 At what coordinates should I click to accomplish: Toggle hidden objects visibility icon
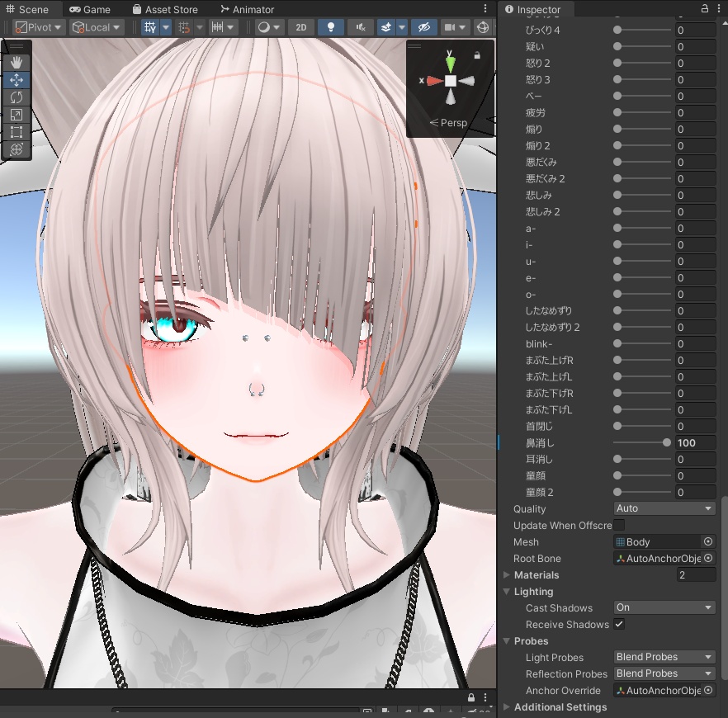point(424,27)
